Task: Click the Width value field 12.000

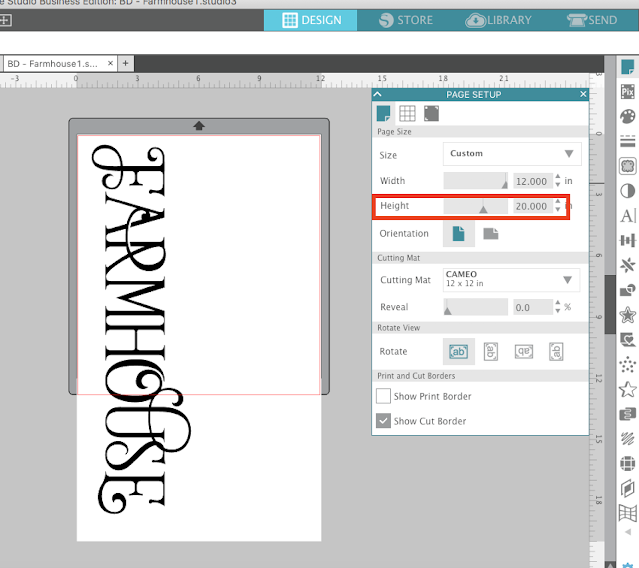Action: coord(532,181)
